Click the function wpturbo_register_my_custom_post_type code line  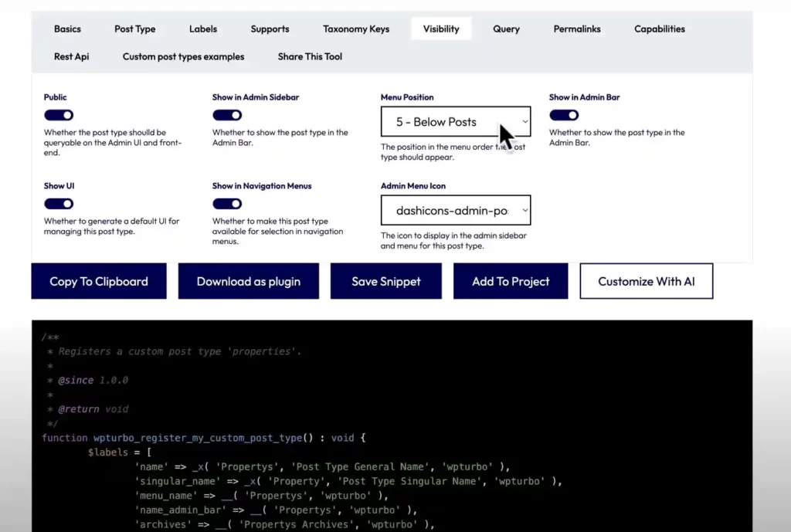[204, 438]
